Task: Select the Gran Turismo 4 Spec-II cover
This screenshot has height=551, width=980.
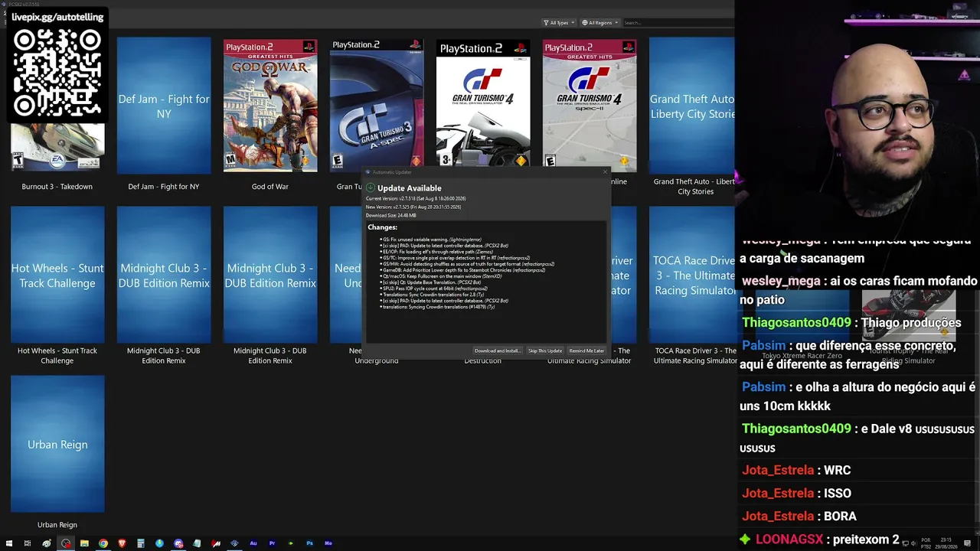Action: 590,104
